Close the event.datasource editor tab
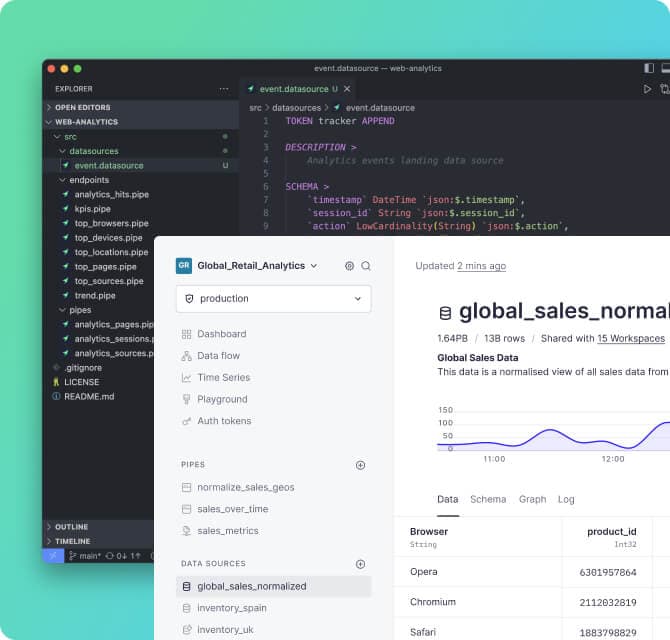Screen dimensions: 670x640 click(347, 89)
